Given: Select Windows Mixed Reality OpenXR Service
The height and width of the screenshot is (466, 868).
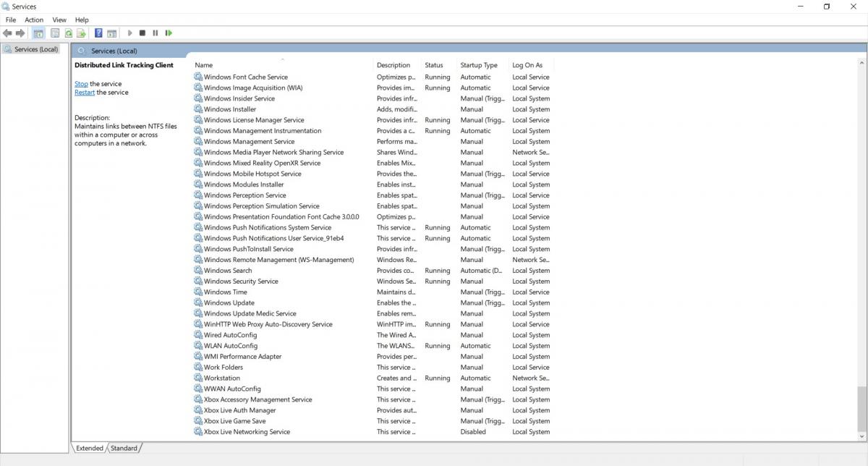Looking at the screenshot, I should coord(373,163).
